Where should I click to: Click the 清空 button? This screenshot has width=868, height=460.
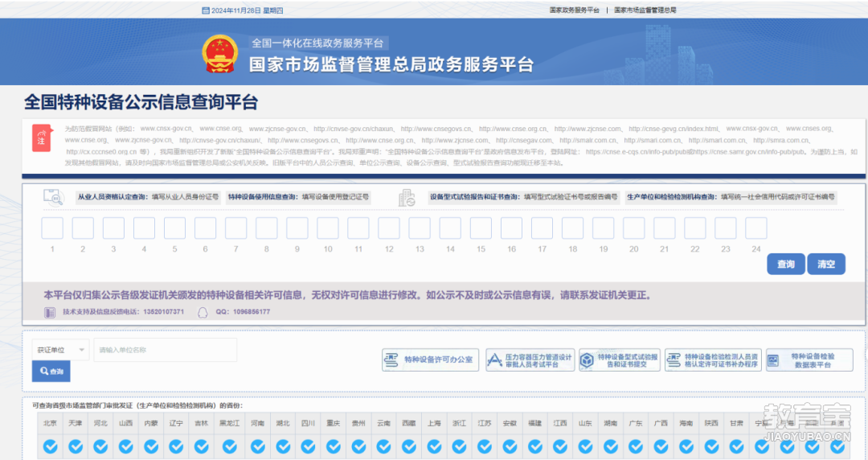(826, 265)
